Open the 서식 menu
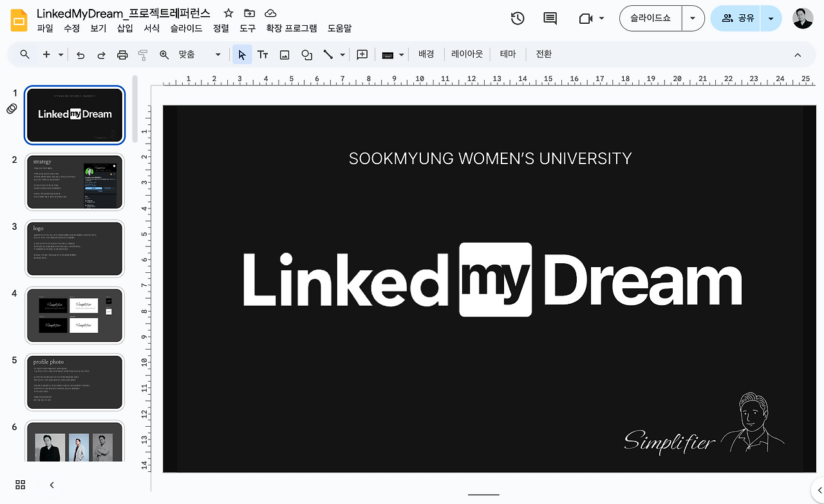This screenshot has height=504, width=824. coord(151,28)
